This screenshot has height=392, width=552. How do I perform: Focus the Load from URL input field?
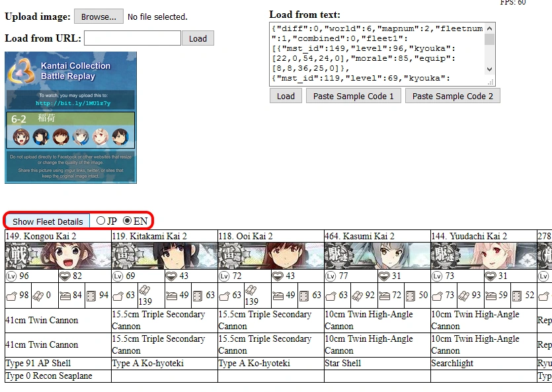click(x=132, y=38)
